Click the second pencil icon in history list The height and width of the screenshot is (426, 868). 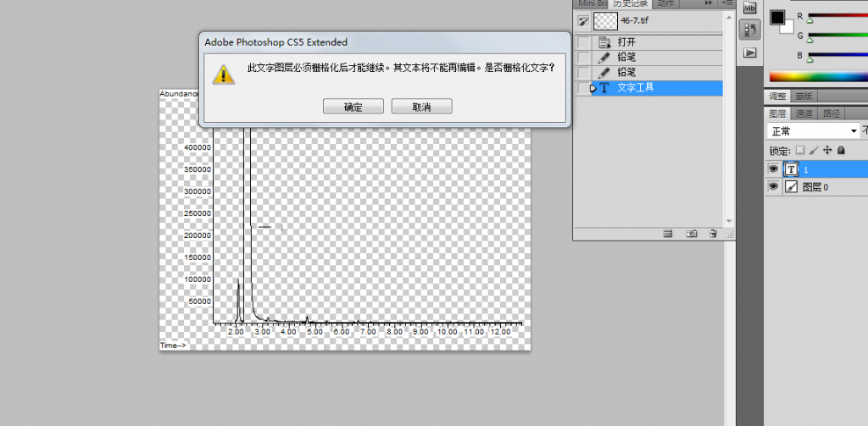(605, 73)
